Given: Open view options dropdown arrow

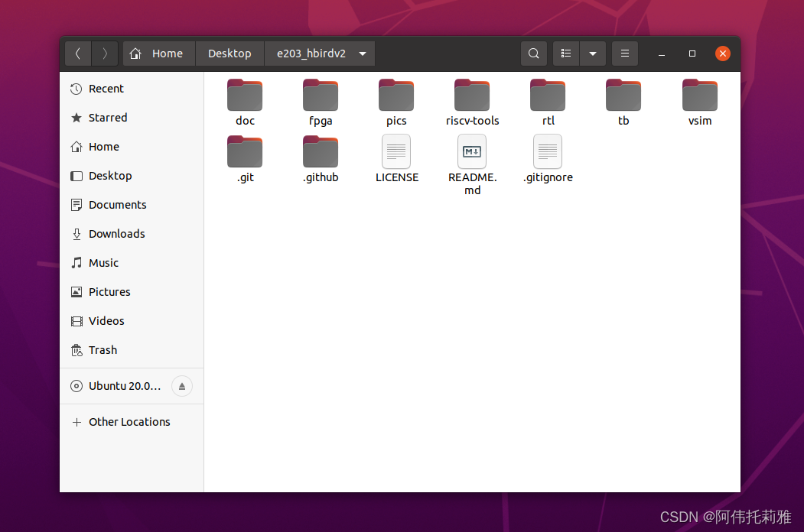Looking at the screenshot, I should click(593, 54).
